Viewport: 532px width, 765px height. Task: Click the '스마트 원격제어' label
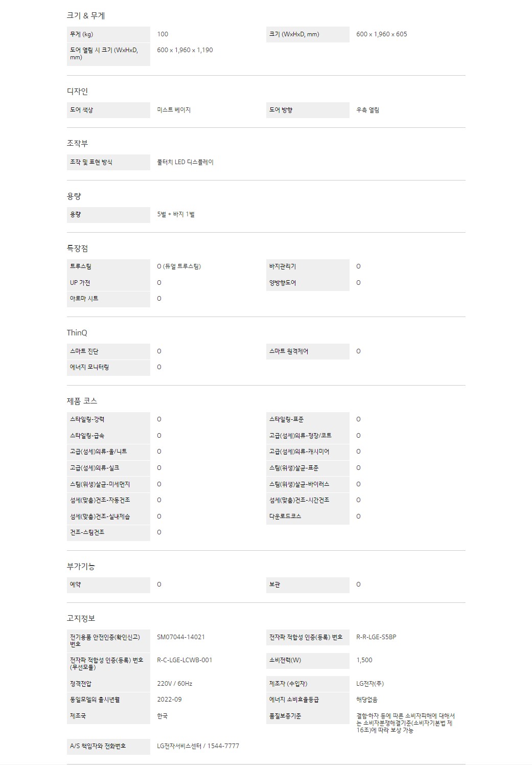coord(289,351)
